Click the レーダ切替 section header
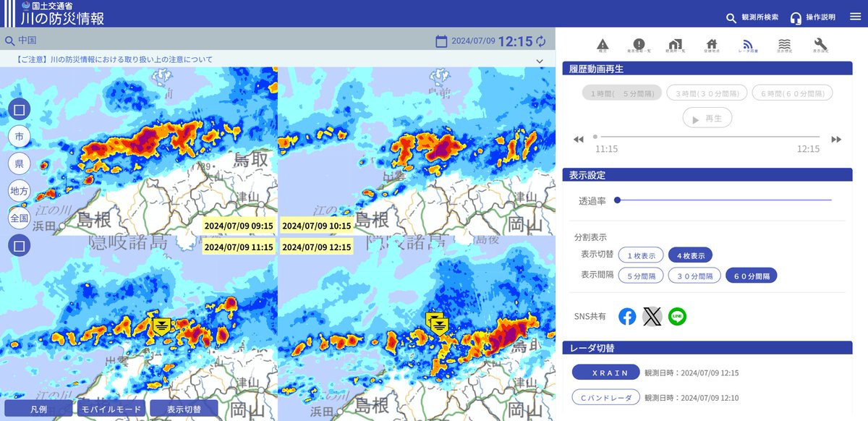 (707, 348)
